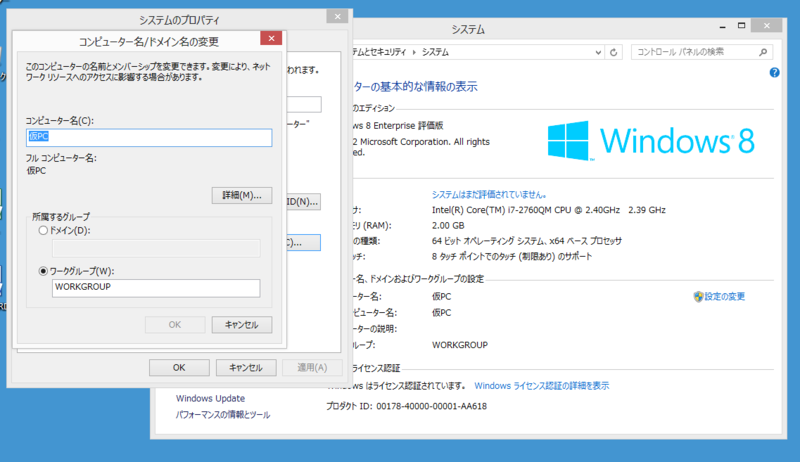Close the System Properties (システムのプロパティ) dialog
Viewport: 800px width, 462px height.
pyautogui.click(x=337, y=16)
